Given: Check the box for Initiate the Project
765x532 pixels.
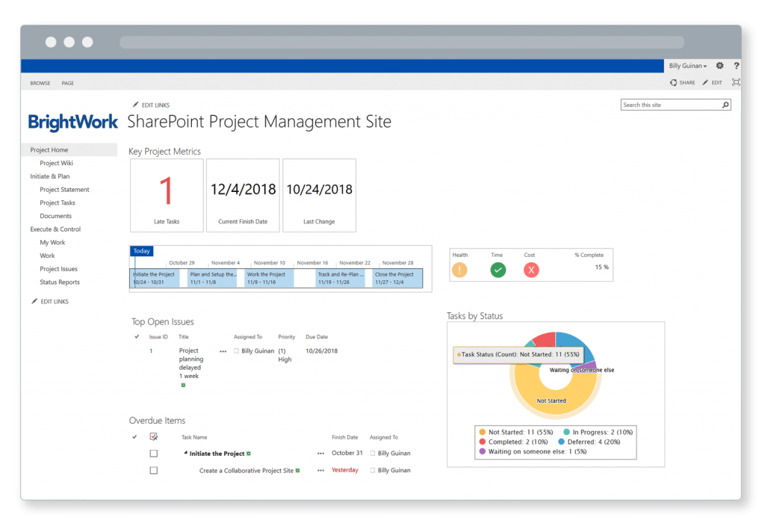Looking at the screenshot, I should point(154,453).
